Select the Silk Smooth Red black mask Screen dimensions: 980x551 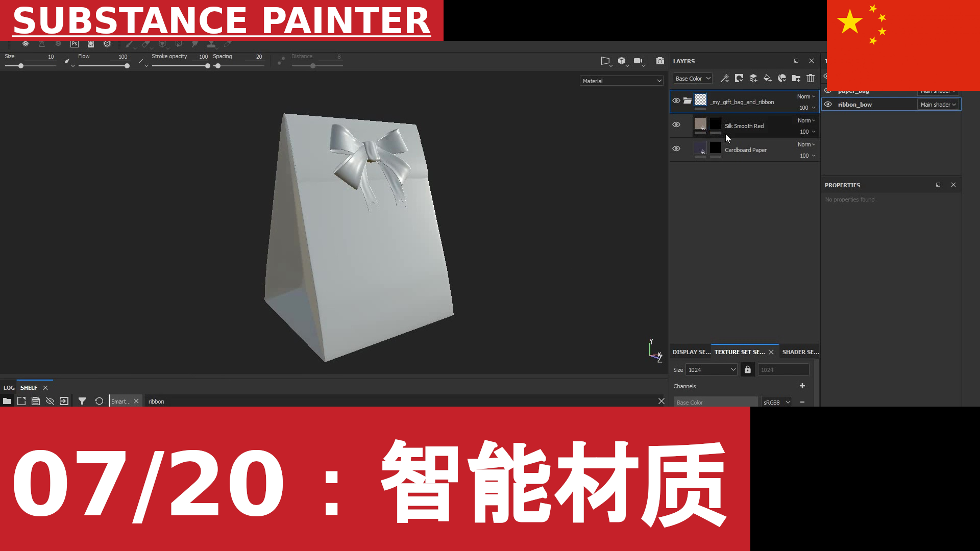pos(716,123)
